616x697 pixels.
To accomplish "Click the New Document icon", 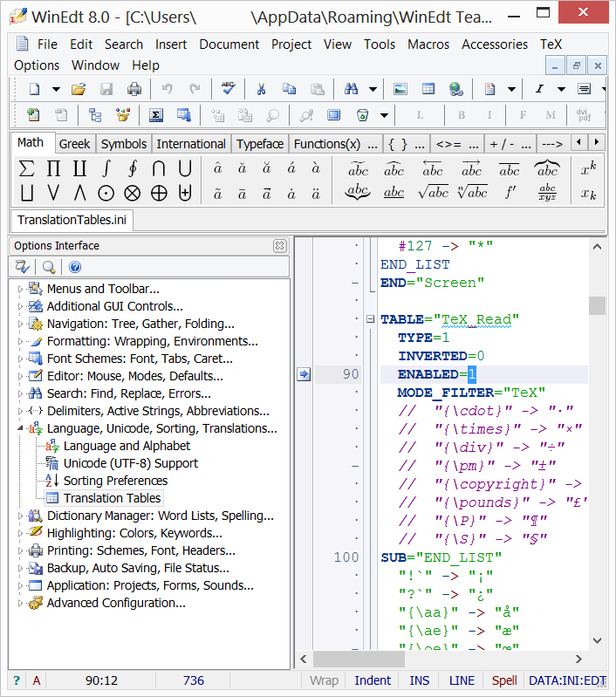I will click(34, 89).
